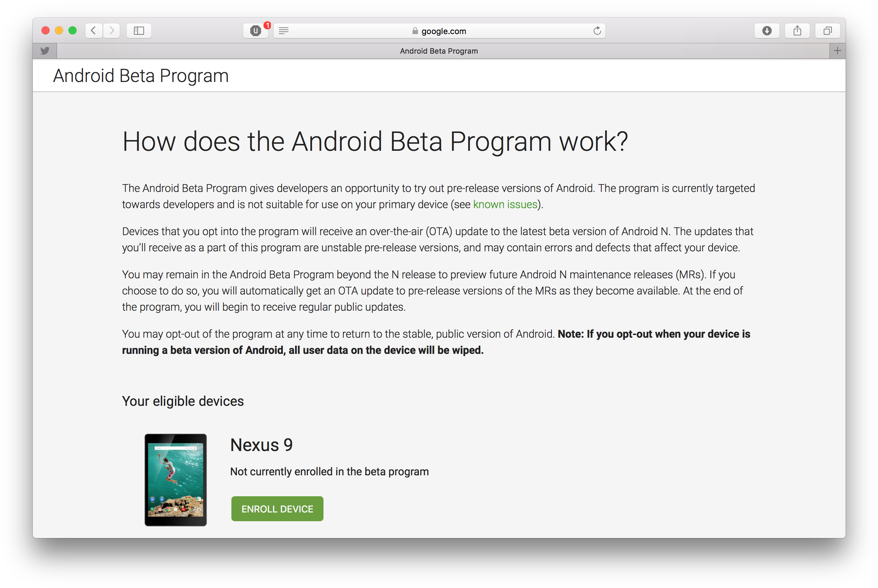This screenshot has width=878, height=588.
Task: Show all tabs overview
Action: point(828,31)
